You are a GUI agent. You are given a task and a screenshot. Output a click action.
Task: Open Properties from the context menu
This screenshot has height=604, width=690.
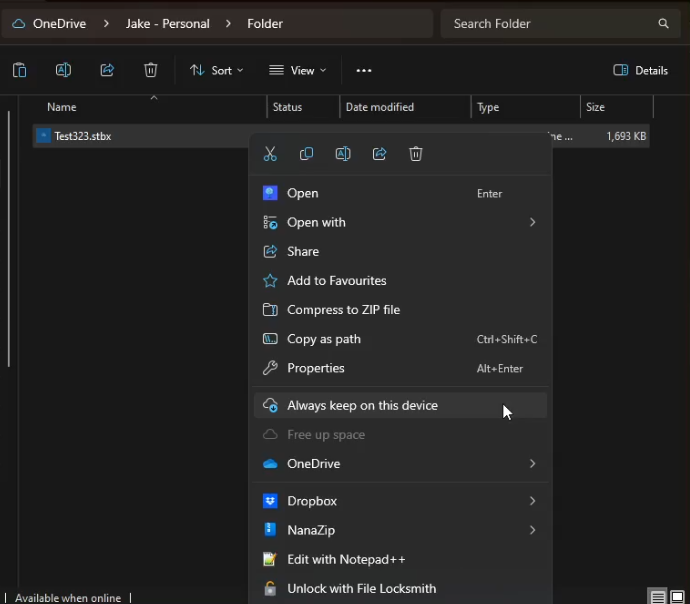(400, 368)
